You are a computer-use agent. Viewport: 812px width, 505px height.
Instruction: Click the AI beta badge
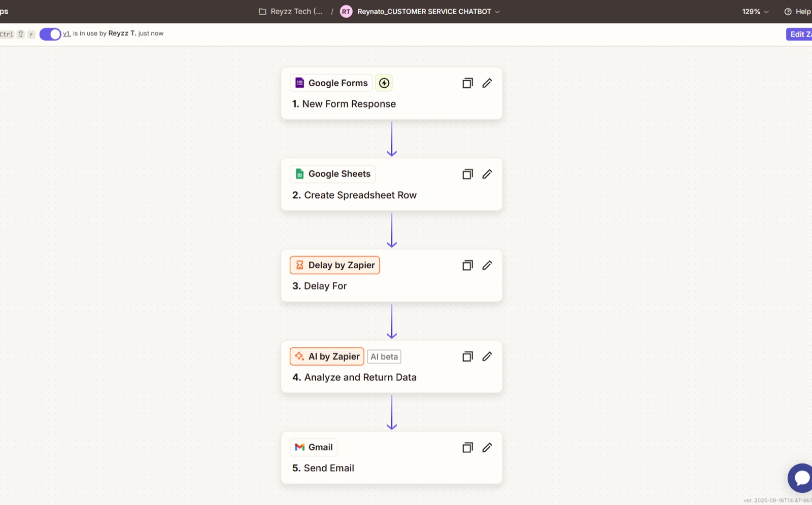384,356
